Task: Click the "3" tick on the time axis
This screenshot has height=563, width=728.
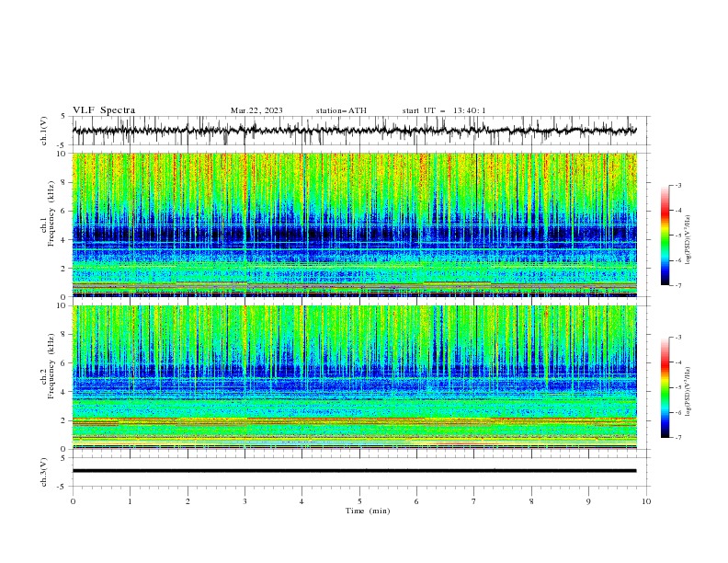Action: tap(245, 501)
